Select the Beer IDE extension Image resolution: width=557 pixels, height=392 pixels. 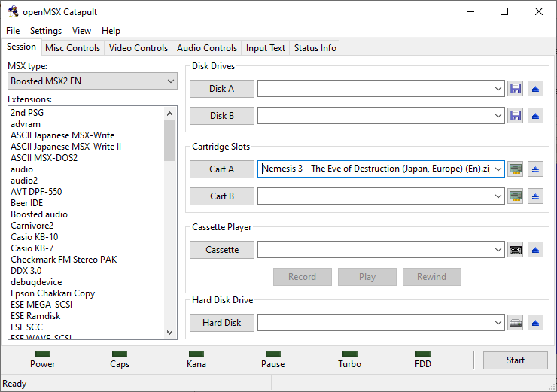pos(26,203)
